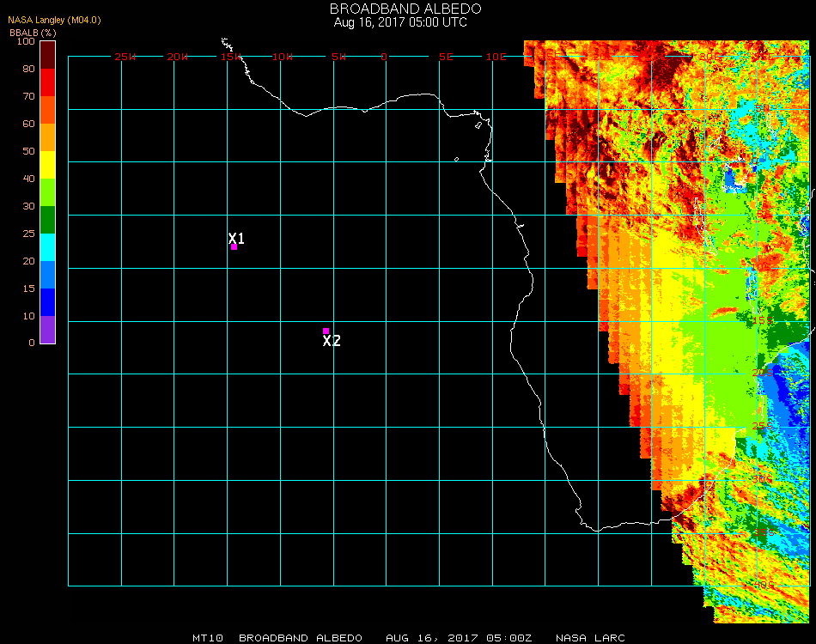
Task: Pick the dark green 25-30 colorbar swatch
Action: pyautogui.click(x=48, y=220)
